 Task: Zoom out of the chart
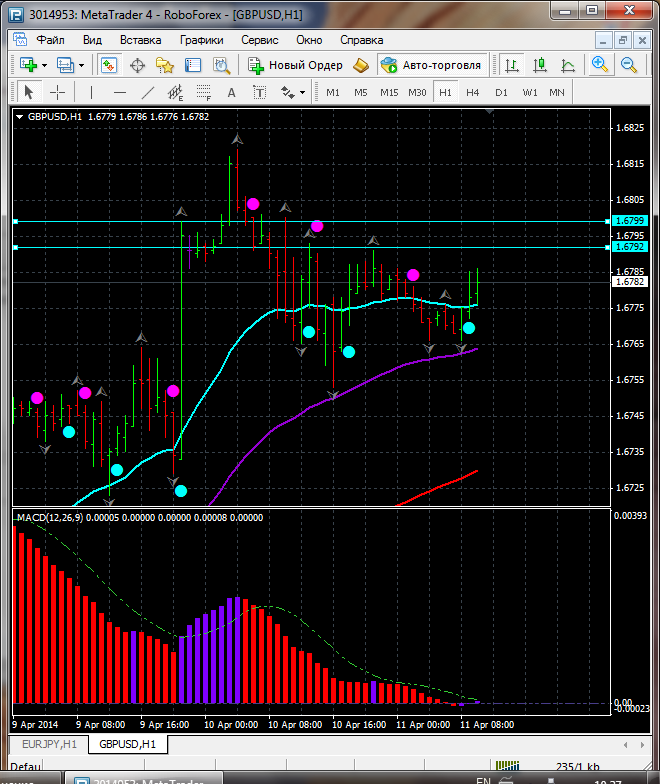tap(630, 65)
